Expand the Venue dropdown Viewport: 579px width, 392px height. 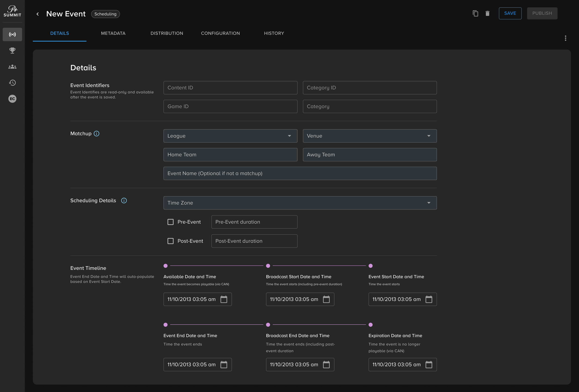click(x=369, y=136)
